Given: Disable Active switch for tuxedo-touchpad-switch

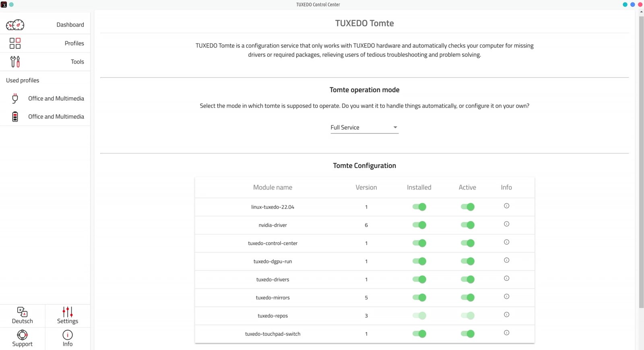Looking at the screenshot, I should pyautogui.click(x=467, y=334).
